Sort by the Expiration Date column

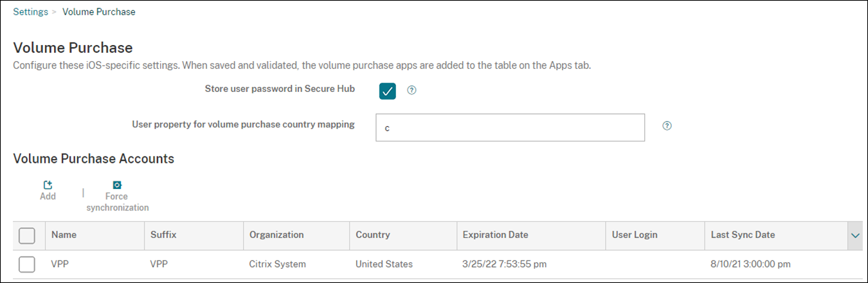pos(495,235)
